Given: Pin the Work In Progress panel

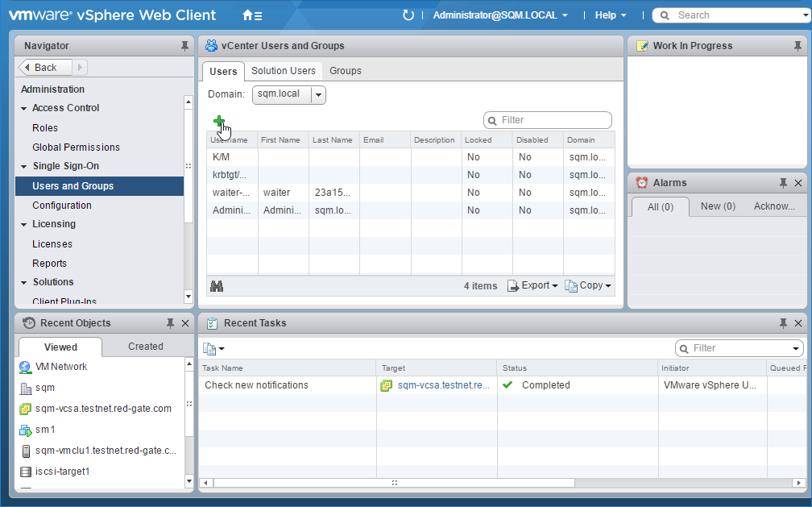Looking at the screenshot, I should click(797, 47).
